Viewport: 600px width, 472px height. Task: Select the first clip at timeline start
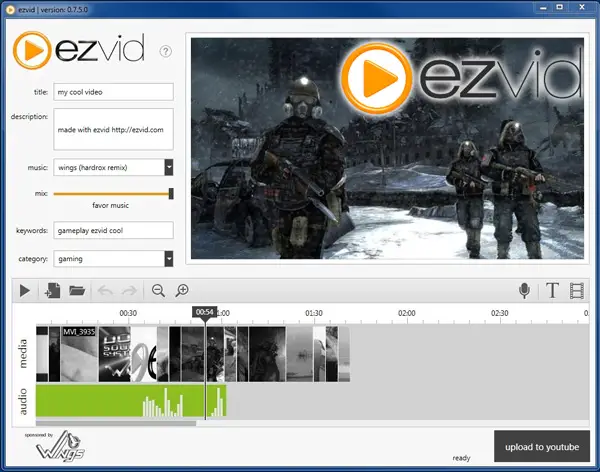click(42, 354)
